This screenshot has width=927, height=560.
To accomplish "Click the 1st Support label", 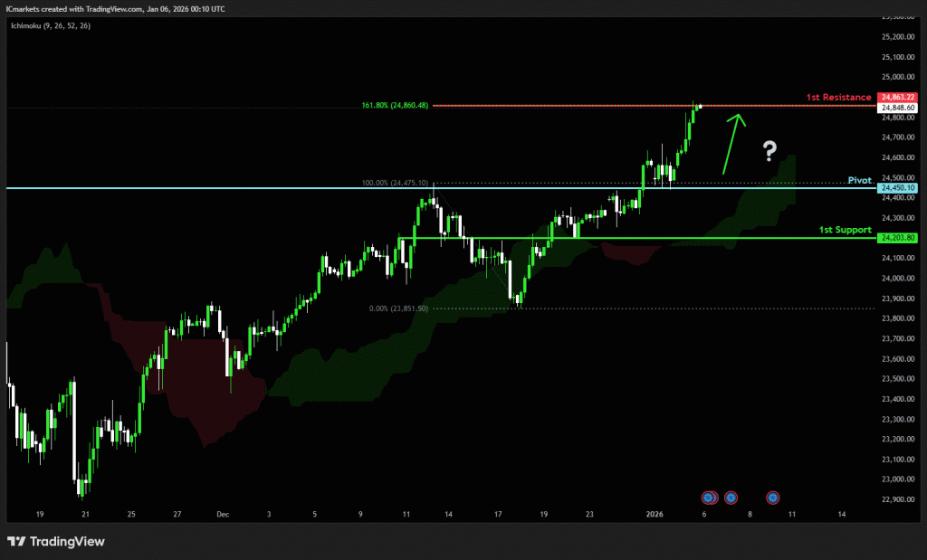I will tap(845, 230).
